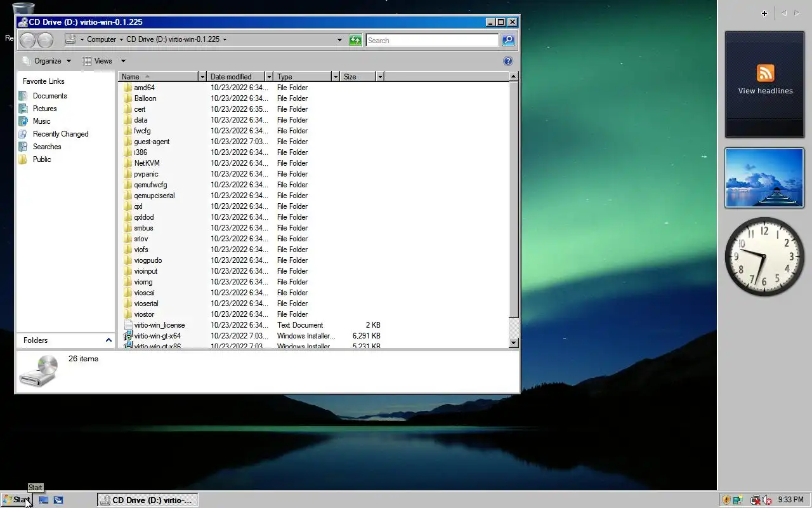812x508 pixels.
Task: Click the volume speaker tray icon
Action: point(766,500)
